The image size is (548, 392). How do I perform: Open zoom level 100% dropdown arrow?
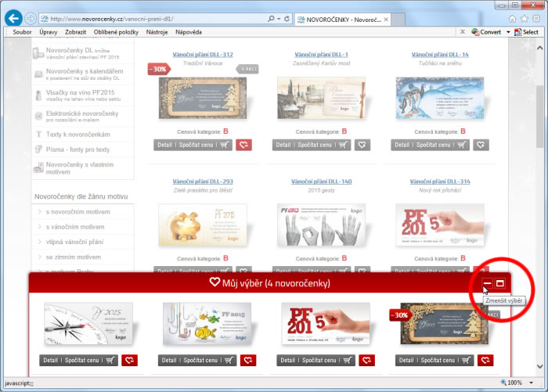click(532, 383)
